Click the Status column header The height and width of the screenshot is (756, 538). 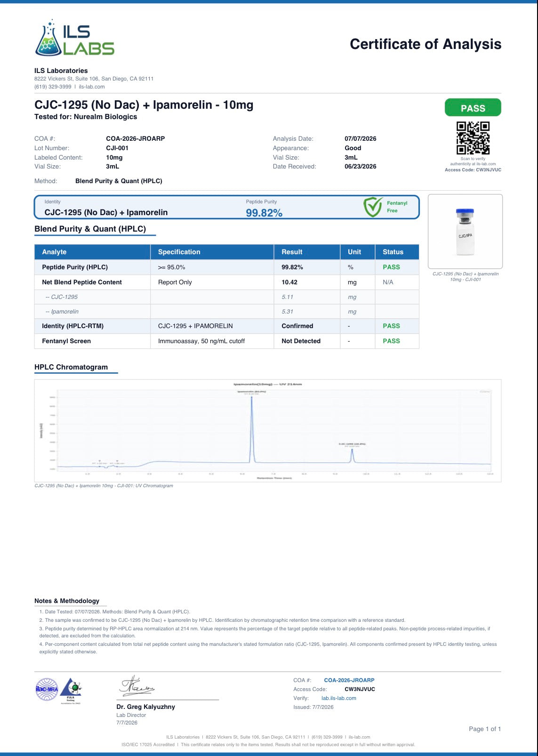[397, 252]
